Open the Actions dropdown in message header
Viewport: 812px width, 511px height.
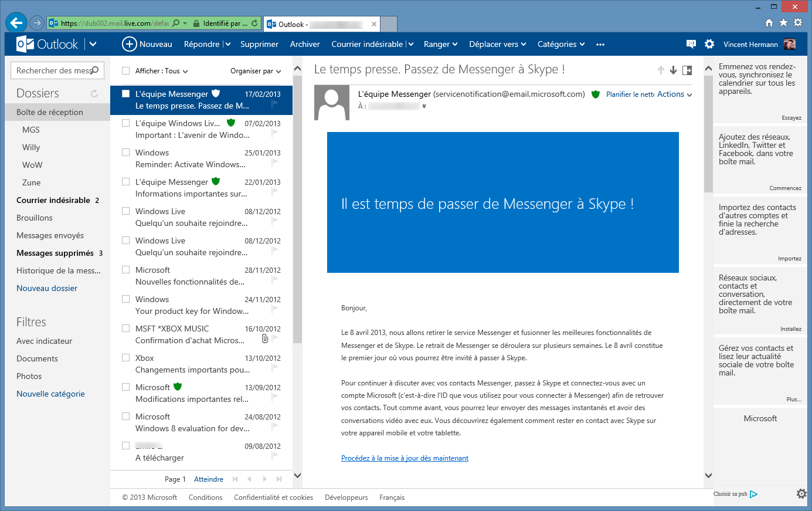point(674,94)
